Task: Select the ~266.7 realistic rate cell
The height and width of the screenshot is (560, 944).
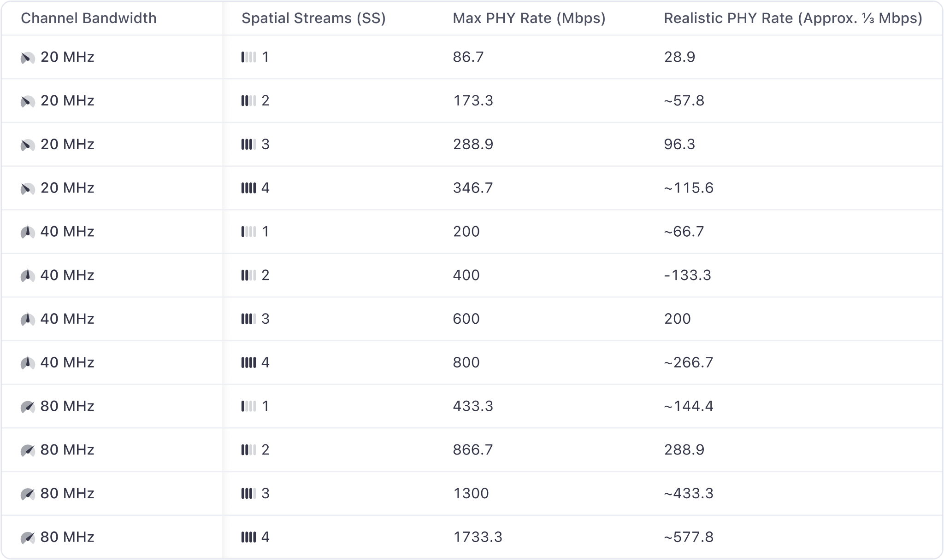Action: coord(689,362)
